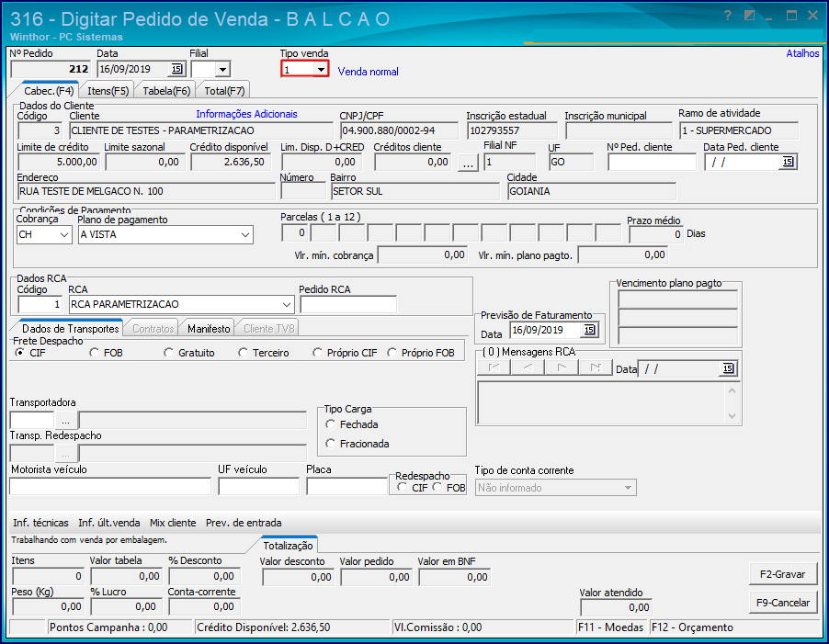Image resolution: width=829 pixels, height=644 pixels.
Task: Select Terceiro freight option
Action: coord(243,353)
